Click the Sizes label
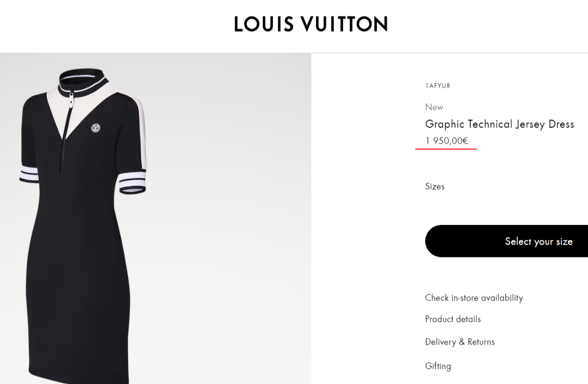Image resolution: width=588 pixels, height=384 pixels. click(x=435, y=186)
